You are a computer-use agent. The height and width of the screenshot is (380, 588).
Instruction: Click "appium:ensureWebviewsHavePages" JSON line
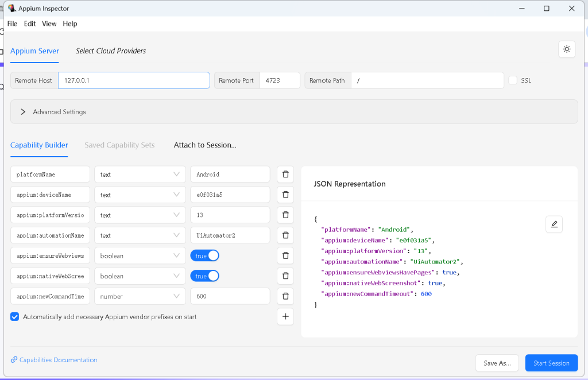[x=390, y=273]
